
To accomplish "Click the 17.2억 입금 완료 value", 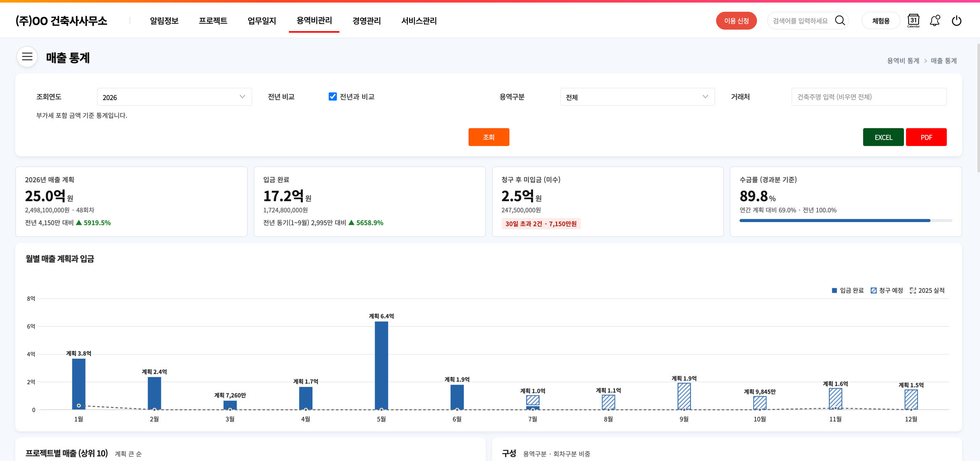I will [283, 196].
